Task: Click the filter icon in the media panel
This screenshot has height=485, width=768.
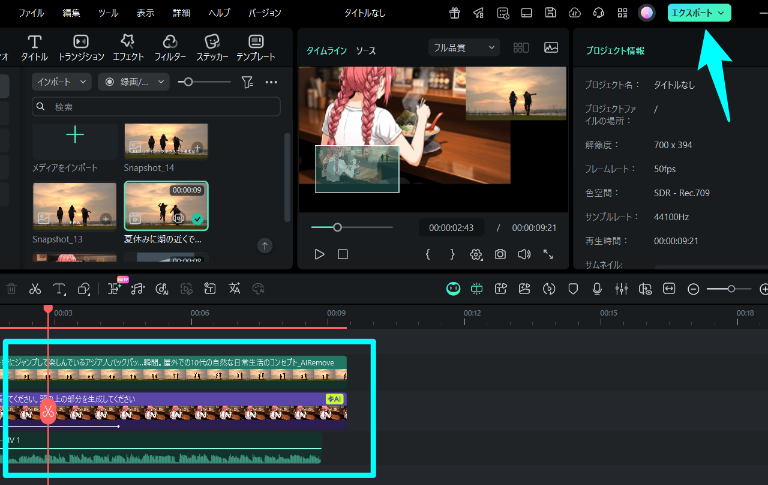Action: click(x=247, y=82)
